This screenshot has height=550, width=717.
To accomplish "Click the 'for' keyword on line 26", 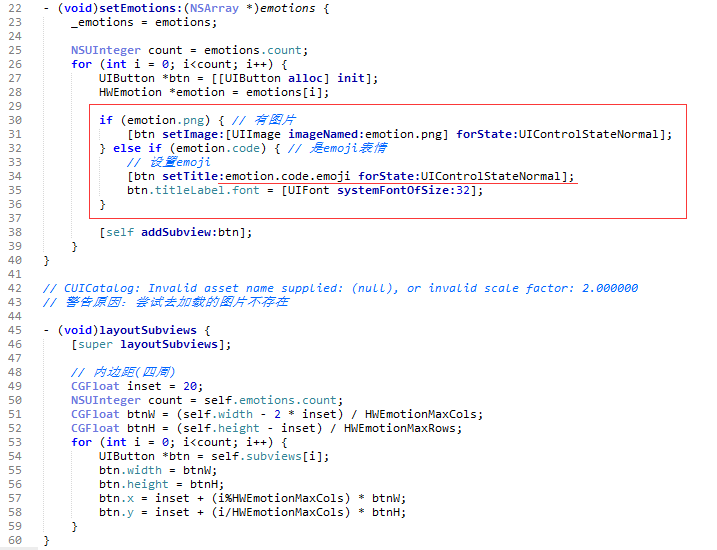I will (81, 64).
